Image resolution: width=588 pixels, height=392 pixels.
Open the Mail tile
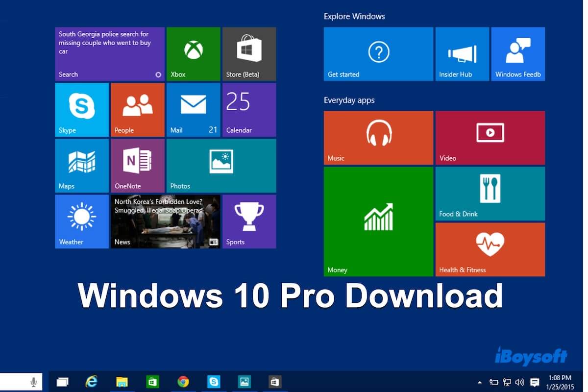(x=193, y=110)
